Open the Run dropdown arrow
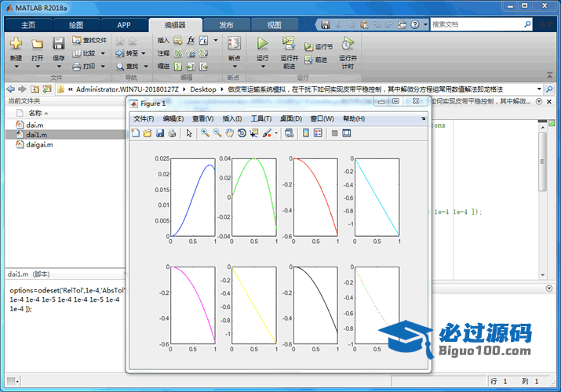This screenshot has height=392, width=561. pos(263,67)
